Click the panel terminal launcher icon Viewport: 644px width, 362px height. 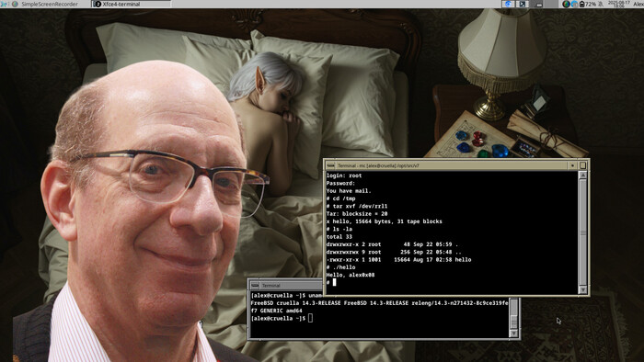click(523, 4)
